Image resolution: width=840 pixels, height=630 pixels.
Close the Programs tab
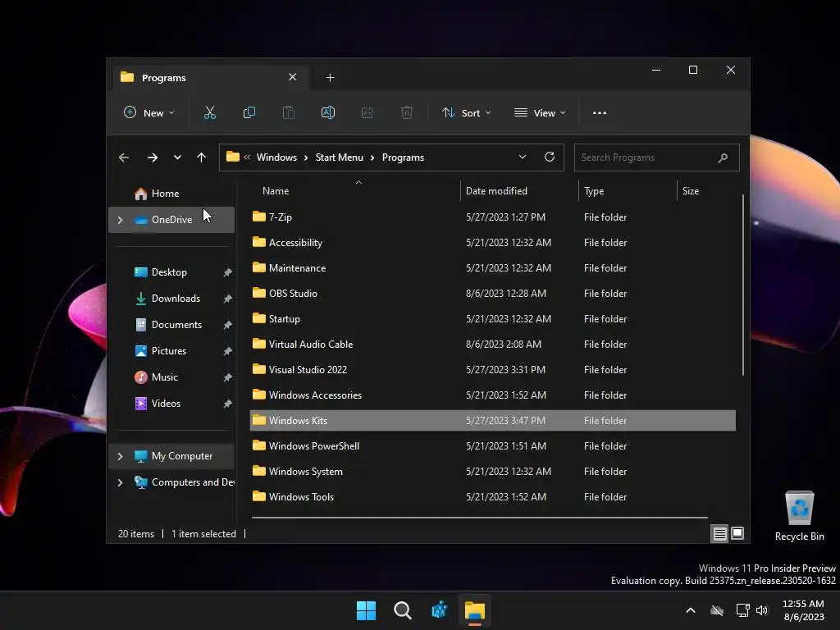(x=293, y=77)
